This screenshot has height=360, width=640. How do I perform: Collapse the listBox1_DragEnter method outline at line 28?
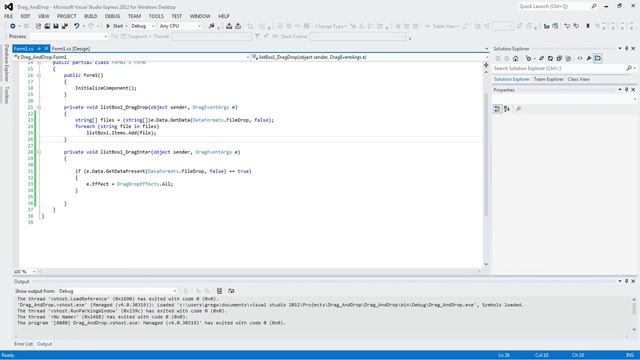coord(39,152)
